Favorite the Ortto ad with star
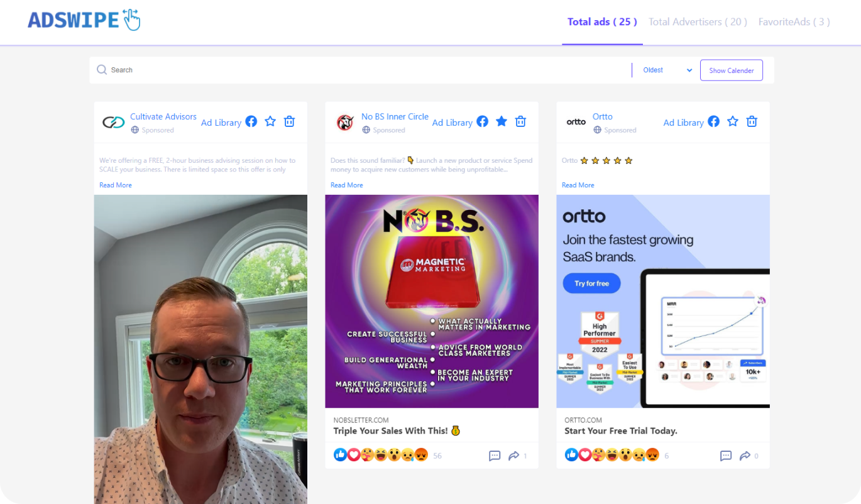Screen dimensions: 861x504 733,121
